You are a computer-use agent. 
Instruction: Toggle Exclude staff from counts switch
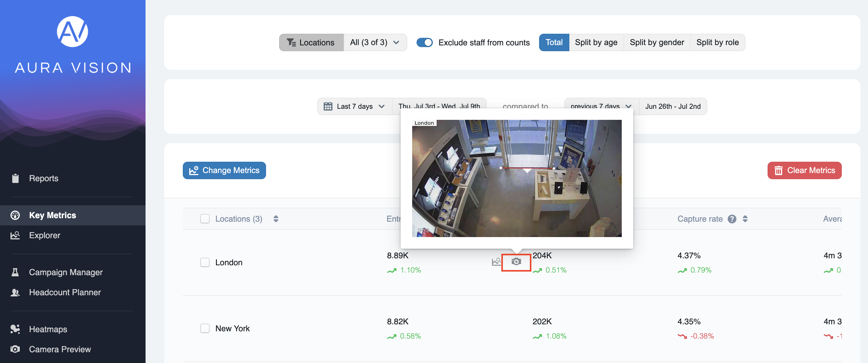click(424, 42)
